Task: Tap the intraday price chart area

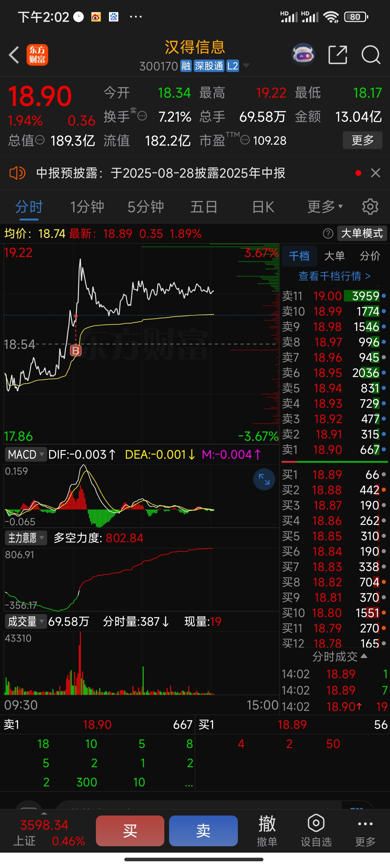Action: pyautogui.click(x=141, y=344)
